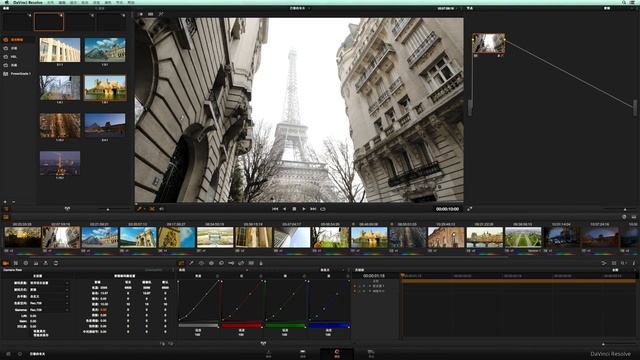The width and height of the screenshot is (640, 360).
Task: Click the viewer timecode 00:00:10:00
Action: (447, 209)
